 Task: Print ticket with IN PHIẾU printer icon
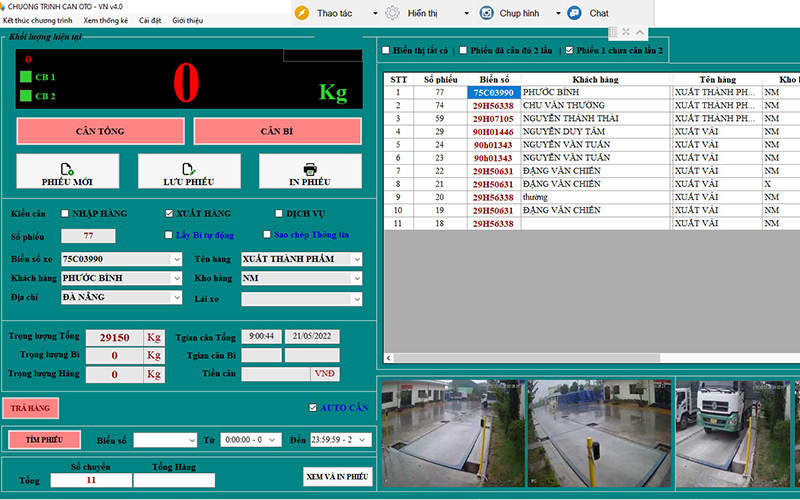310,171
